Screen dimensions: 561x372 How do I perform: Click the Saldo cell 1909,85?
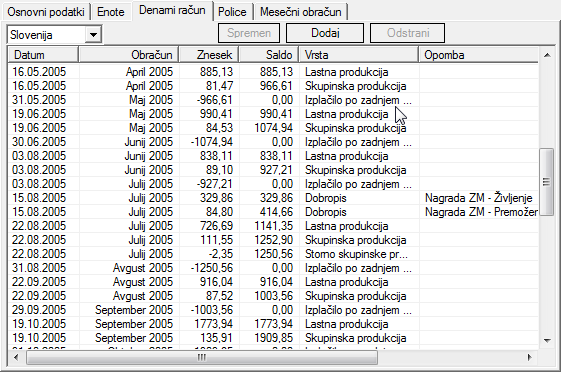[273, 338]
